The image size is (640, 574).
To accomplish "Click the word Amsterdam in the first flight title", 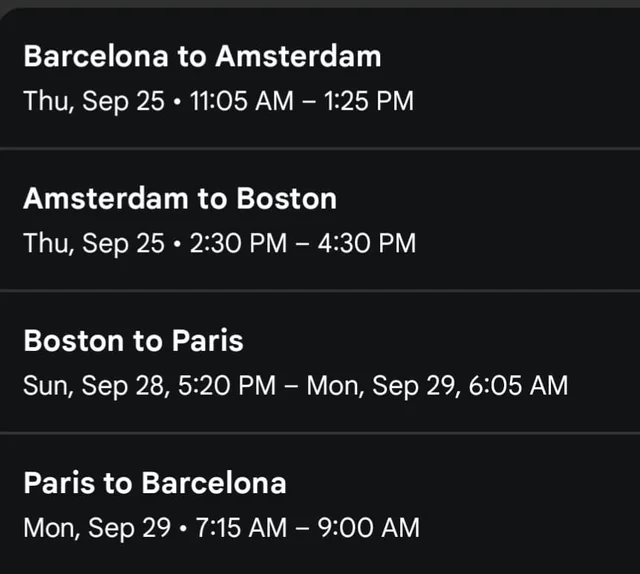I will coord(298,56).
